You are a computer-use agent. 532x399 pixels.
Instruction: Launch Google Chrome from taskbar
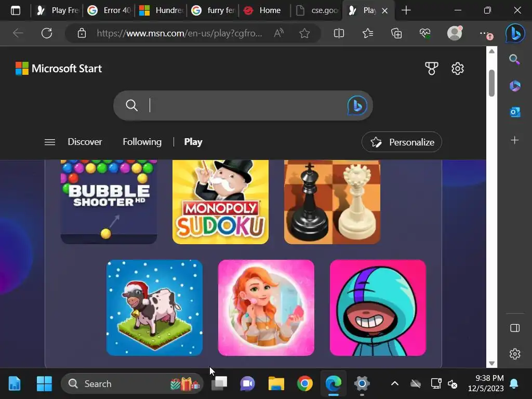tap(304, 384)
